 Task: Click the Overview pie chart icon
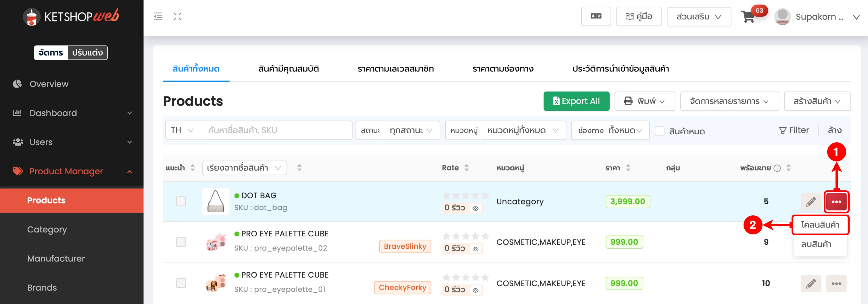point(17,84)
